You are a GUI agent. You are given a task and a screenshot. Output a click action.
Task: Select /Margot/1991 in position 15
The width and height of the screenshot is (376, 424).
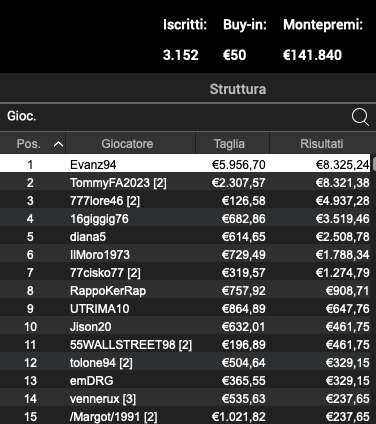coord(185,416)
